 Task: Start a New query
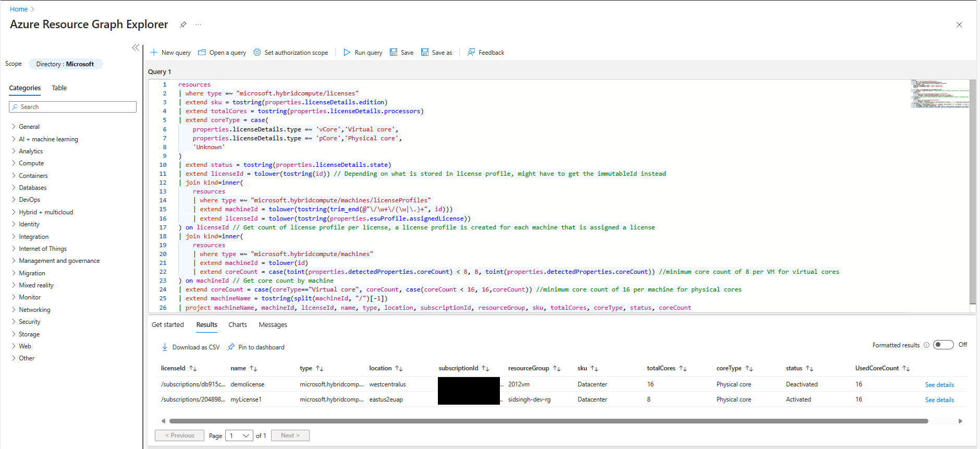[170, 53]
